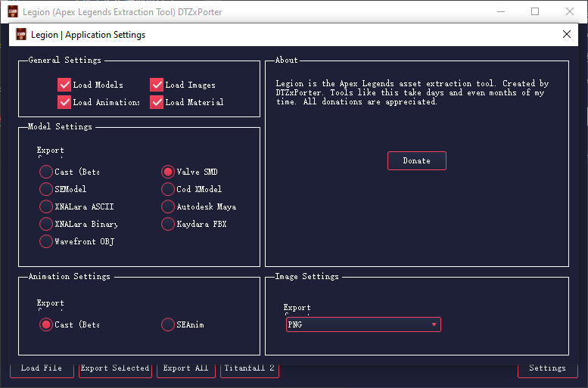Click the Legion icon in settings title bar
This screenshot has height=388, width=588.
[21, 35]
